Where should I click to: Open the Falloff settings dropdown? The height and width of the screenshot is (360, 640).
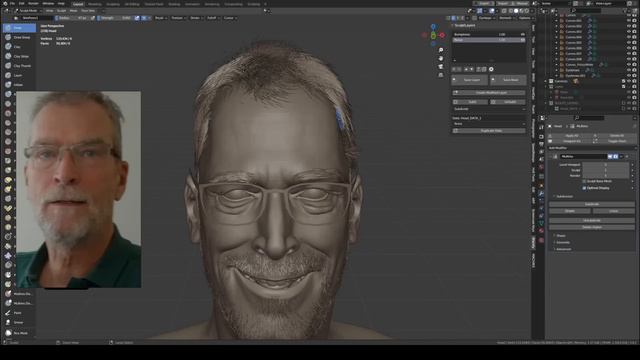coord(212,18)
